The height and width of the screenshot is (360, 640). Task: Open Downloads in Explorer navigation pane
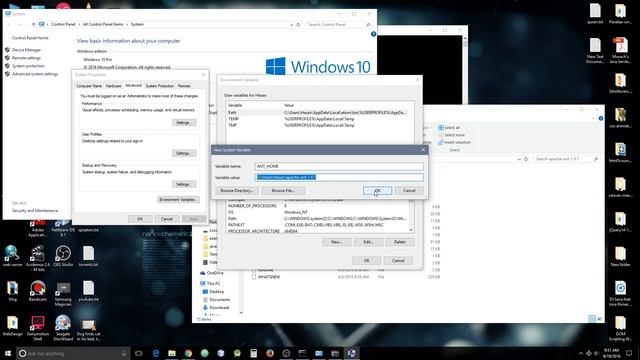(x=216, y=308)
